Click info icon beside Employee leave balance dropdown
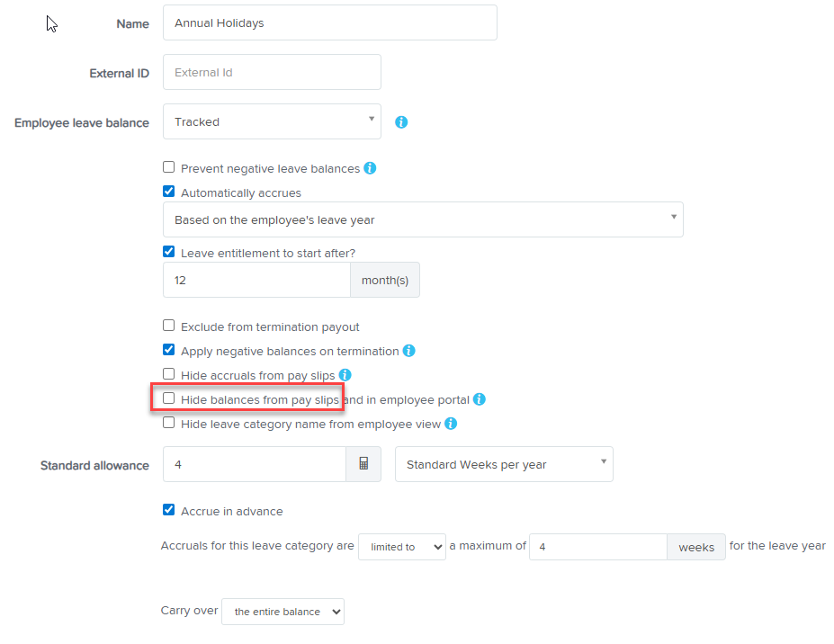 pos(401,122)
